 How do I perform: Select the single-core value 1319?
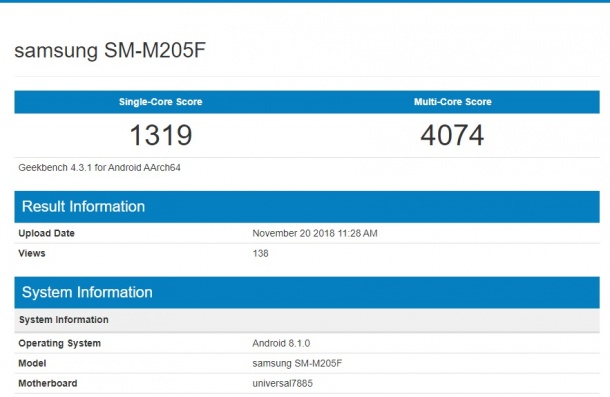161,135
